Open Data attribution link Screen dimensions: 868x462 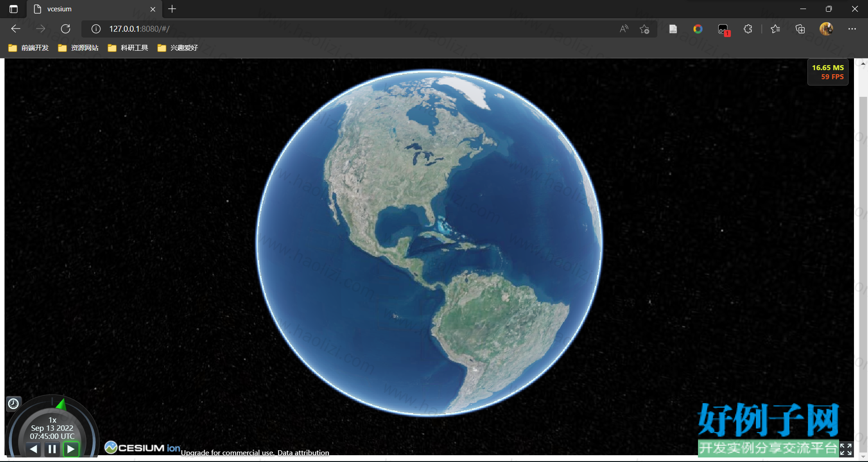click(x=303, y=452)
